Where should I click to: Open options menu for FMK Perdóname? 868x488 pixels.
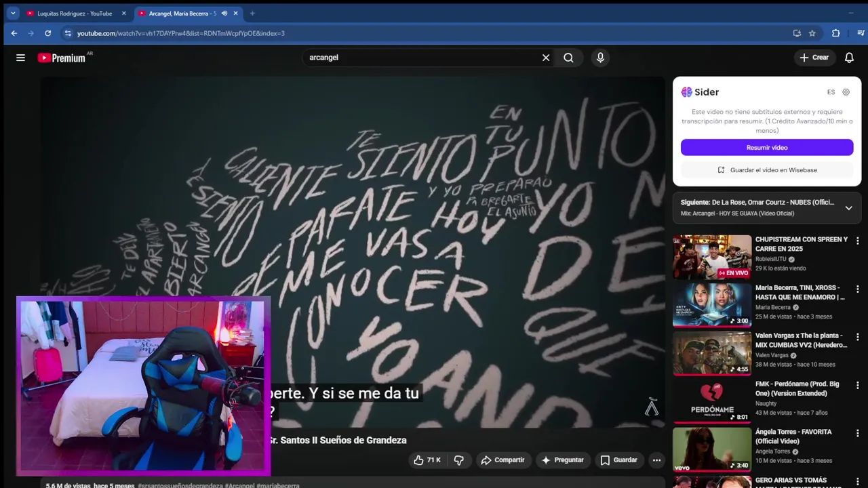[x=858, y=385]
